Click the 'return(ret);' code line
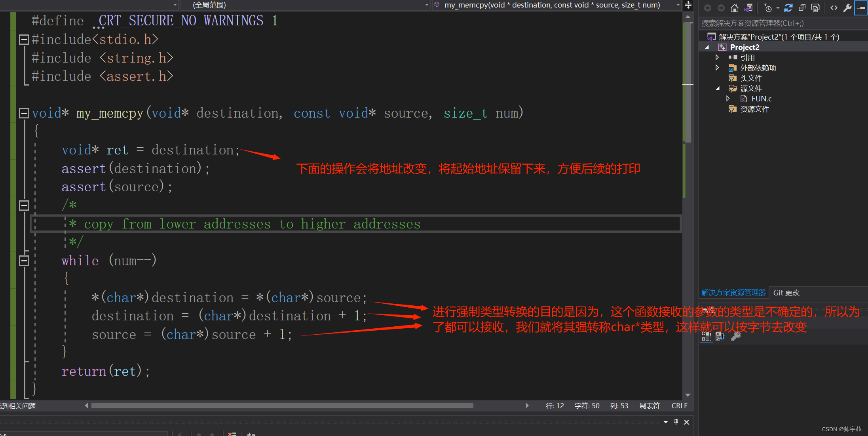 pos(106,371)
